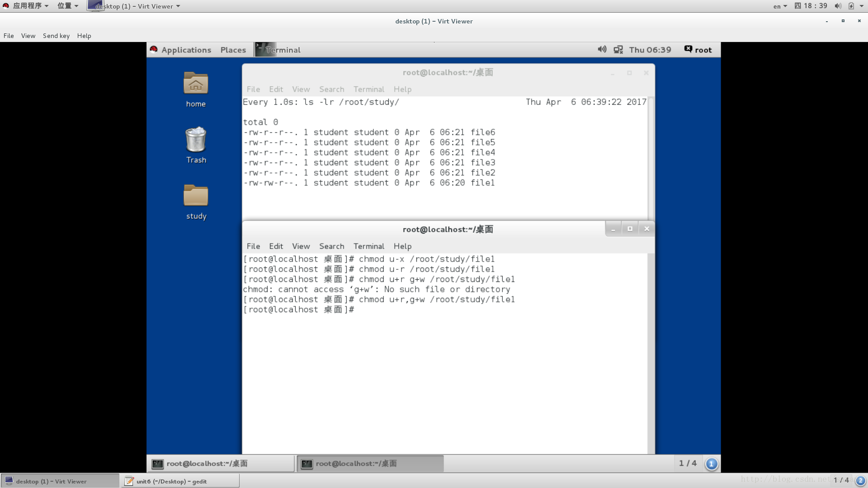Screen dimensions: 868x488
Task: Click the Places menu icon
Action: pyautogui.click(x=233, y=49)
